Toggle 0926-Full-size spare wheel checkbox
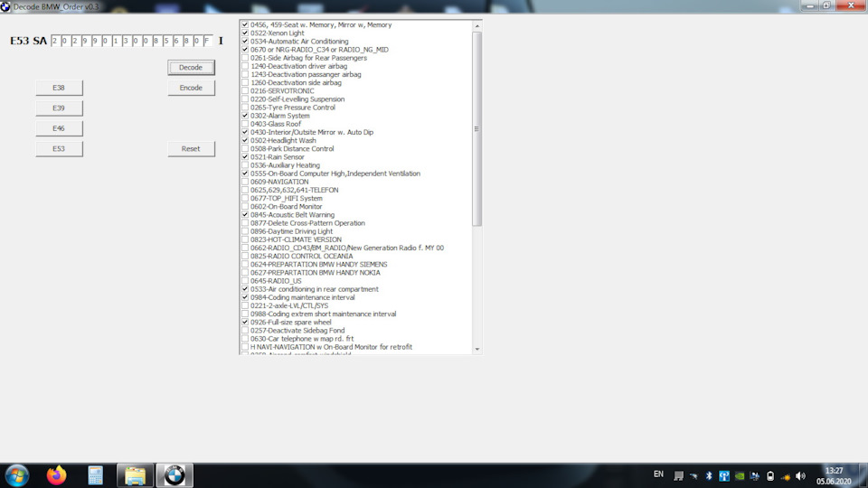Image resolution: width=868 pixels, height=488 pixels. [x=245, y=322]
